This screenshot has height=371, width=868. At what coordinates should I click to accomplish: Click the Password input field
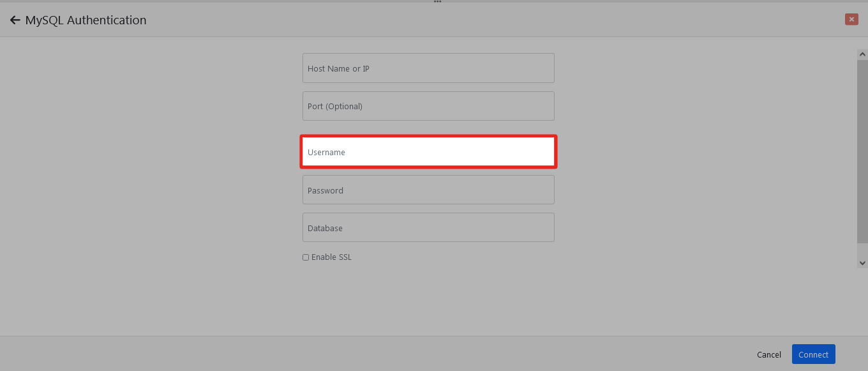click(x=428, y=190)
